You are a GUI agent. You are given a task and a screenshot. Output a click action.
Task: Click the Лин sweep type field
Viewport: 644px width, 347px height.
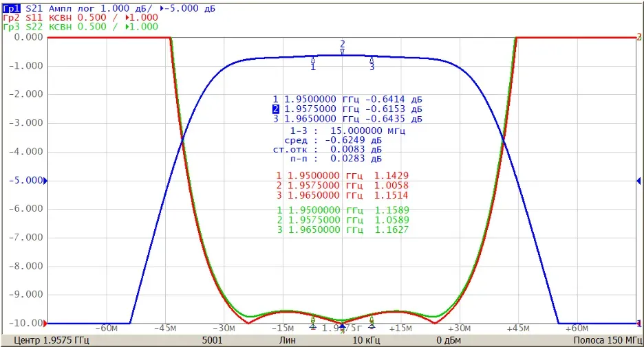point(287,340)
